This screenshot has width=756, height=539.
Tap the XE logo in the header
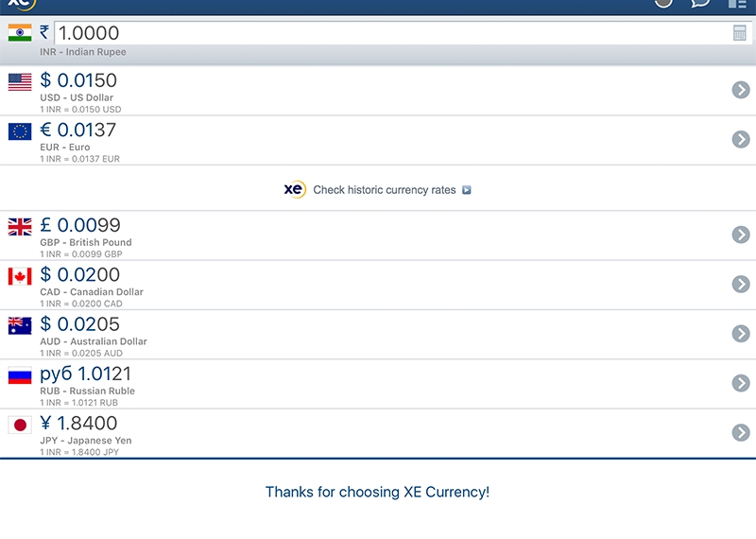point(22,5)
